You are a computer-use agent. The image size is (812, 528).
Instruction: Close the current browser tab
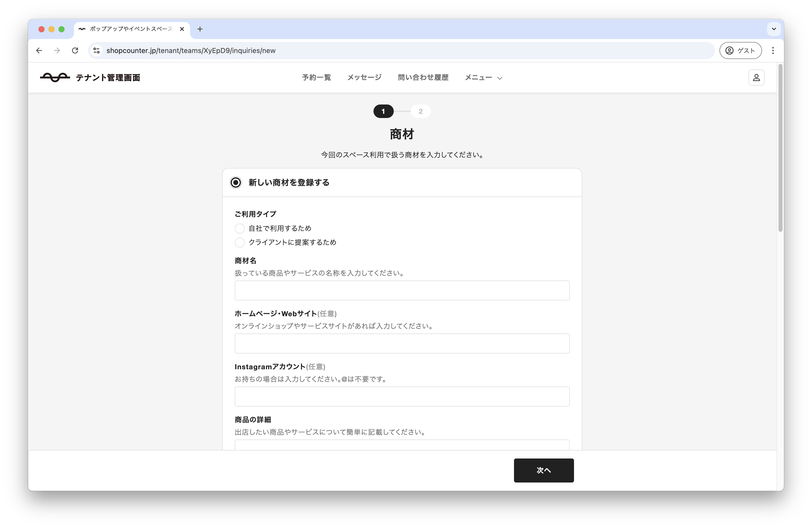182,29
